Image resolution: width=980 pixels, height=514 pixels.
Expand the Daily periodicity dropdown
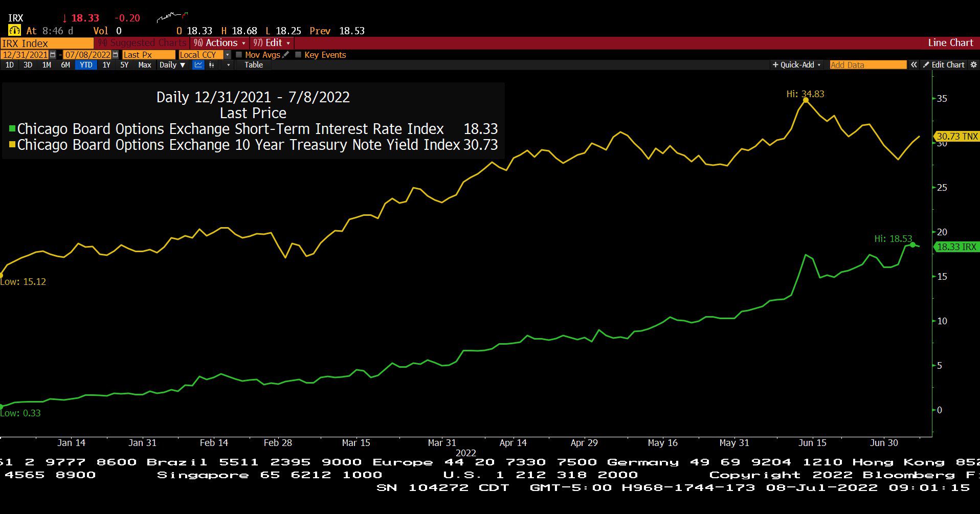(x=172, y=65)
